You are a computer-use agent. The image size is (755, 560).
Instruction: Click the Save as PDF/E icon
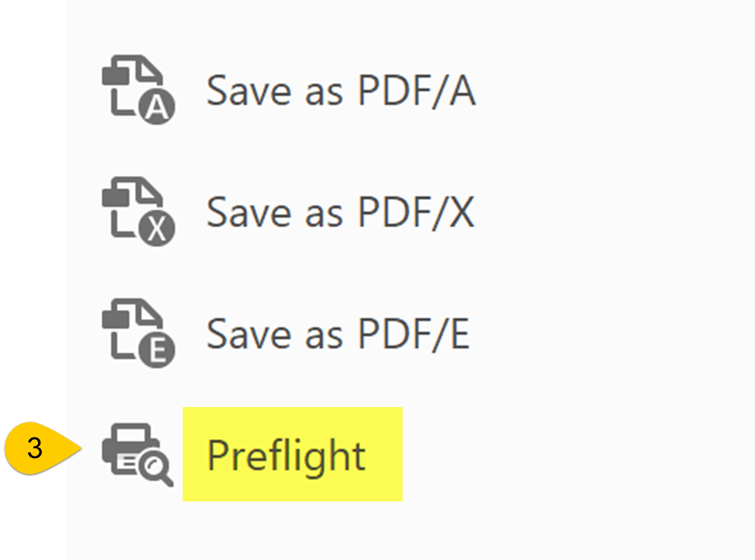[x=138, y=333]
